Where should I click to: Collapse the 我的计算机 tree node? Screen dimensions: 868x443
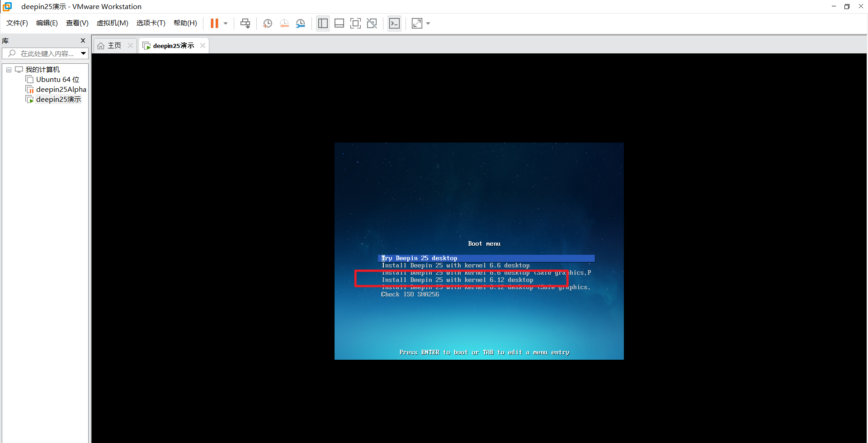[9, 70]
